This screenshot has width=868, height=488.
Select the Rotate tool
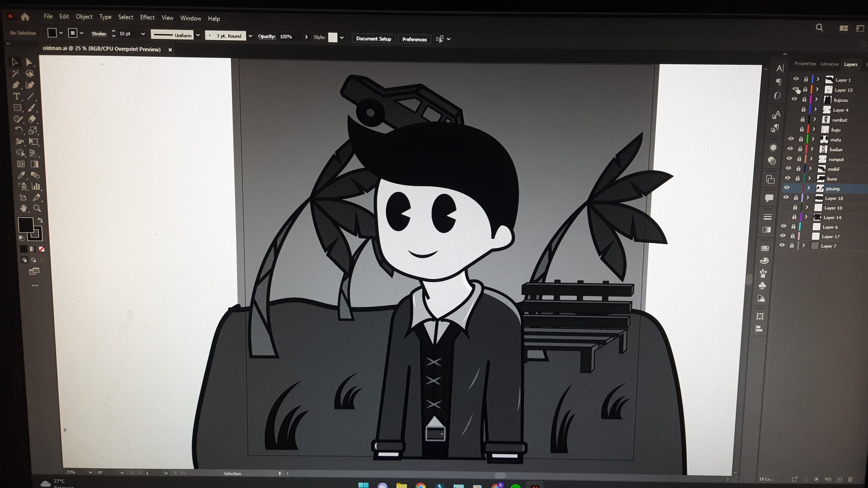pos(19,130)
